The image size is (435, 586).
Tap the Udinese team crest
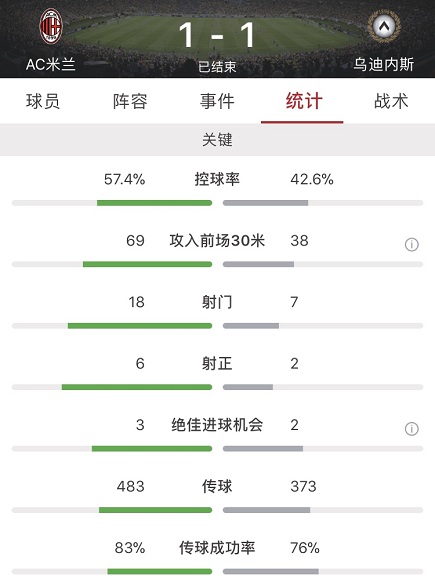[x=383, y=26]
